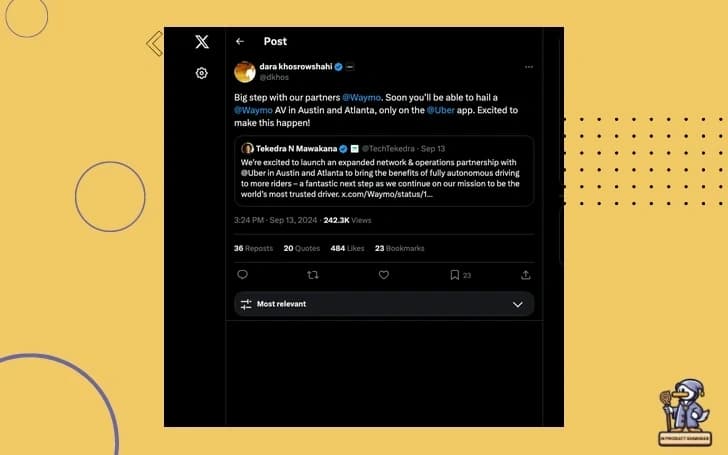Bookmark the post using the bookmark icon

[x=454, y=274]
